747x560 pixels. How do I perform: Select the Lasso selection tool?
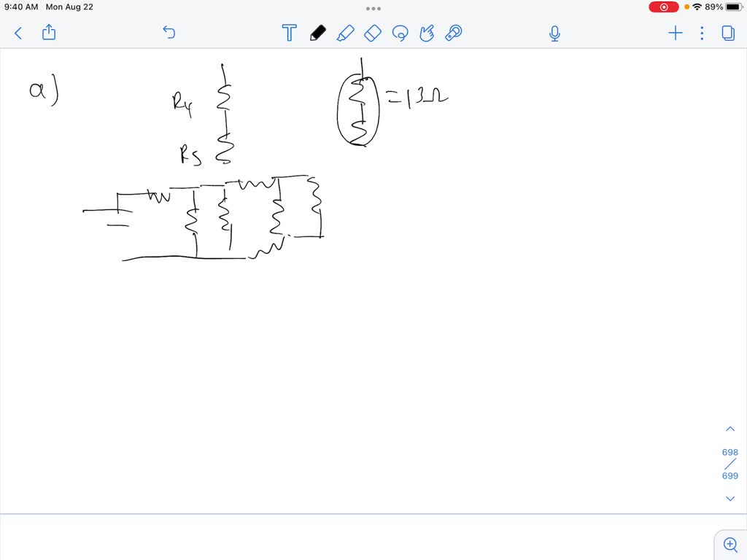coord(400,33)
